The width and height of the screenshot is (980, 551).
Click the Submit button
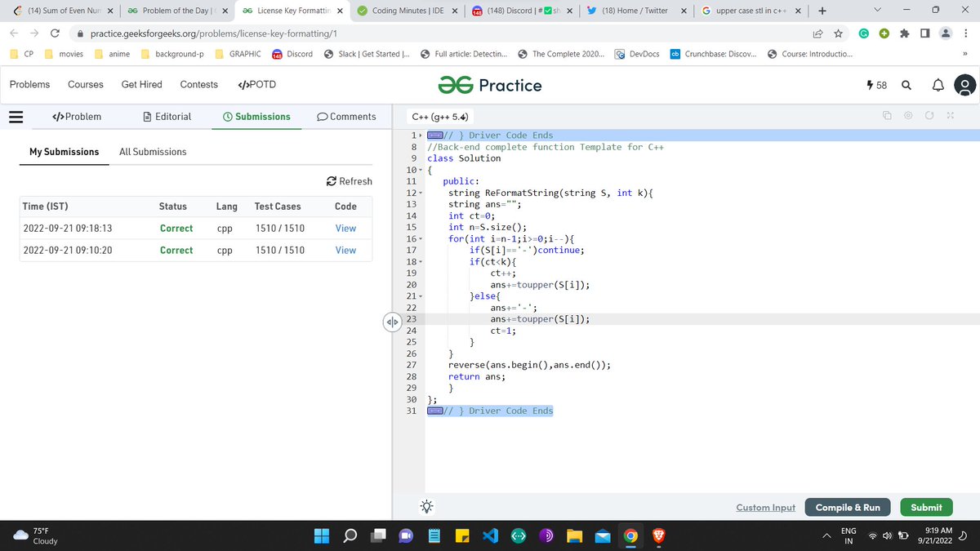pyautogui.click(x=926, y=507)
